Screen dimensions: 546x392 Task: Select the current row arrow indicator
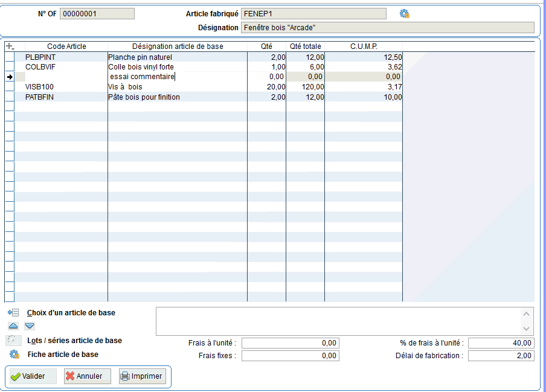[10, 77]
